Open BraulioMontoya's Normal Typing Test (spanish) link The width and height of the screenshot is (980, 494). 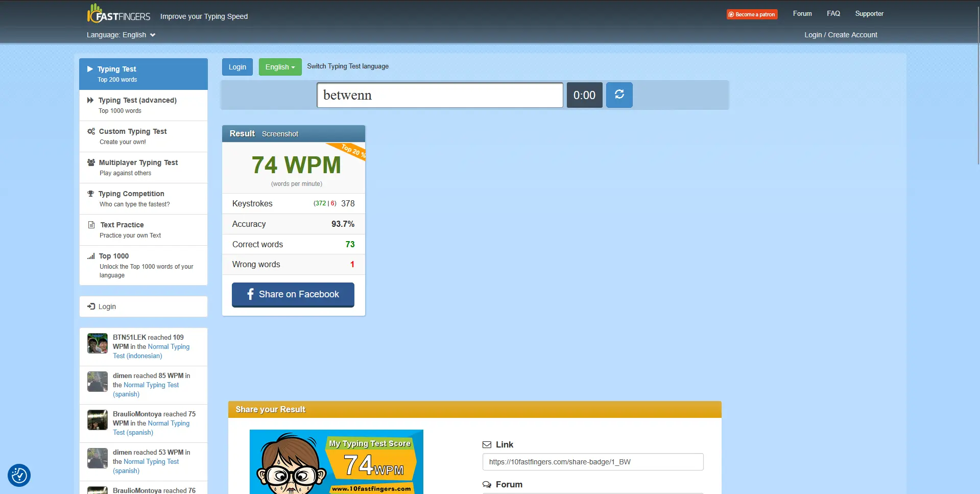click(151, 428)
